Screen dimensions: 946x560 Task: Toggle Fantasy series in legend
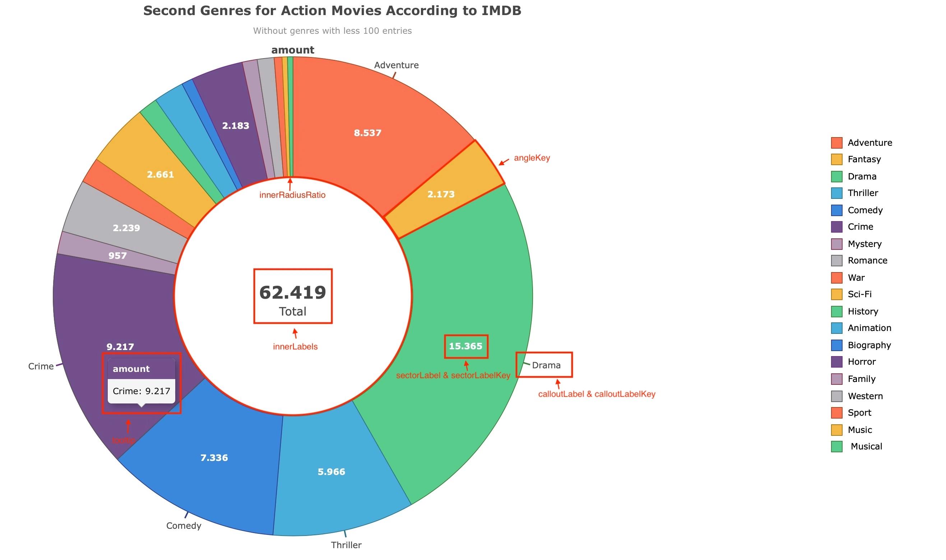pos(836,159)
